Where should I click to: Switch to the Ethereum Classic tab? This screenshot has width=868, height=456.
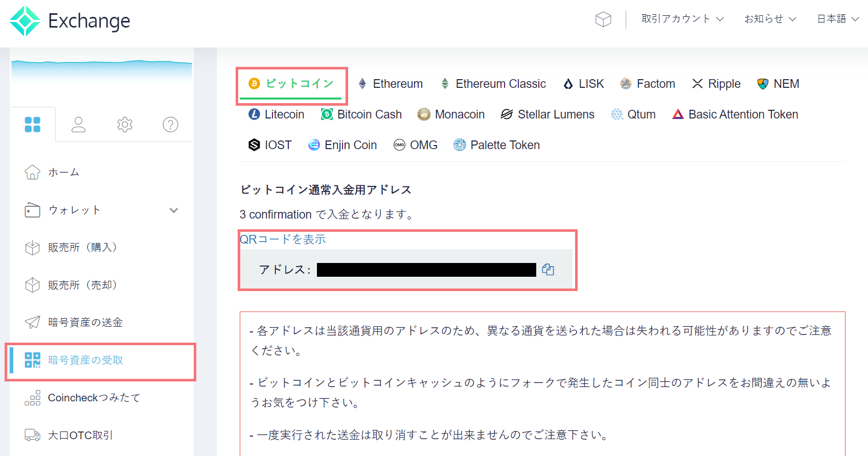[493, 84]
